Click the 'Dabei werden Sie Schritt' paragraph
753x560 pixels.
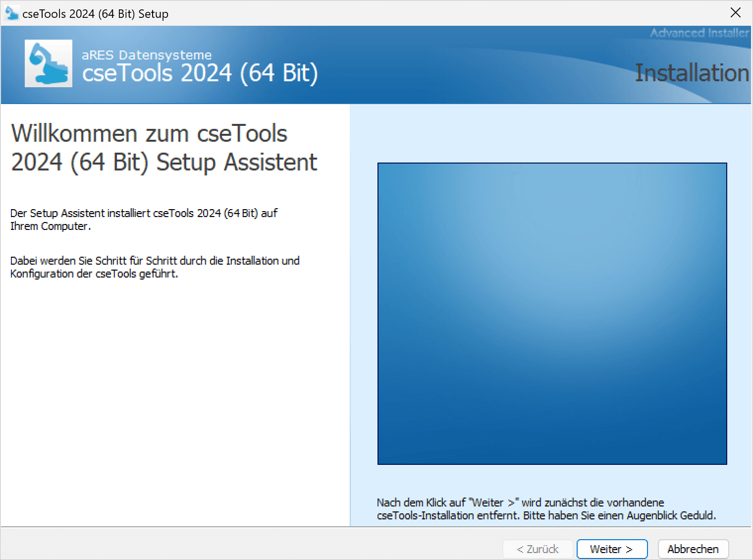pyautogui.click(x=155, y=267)
